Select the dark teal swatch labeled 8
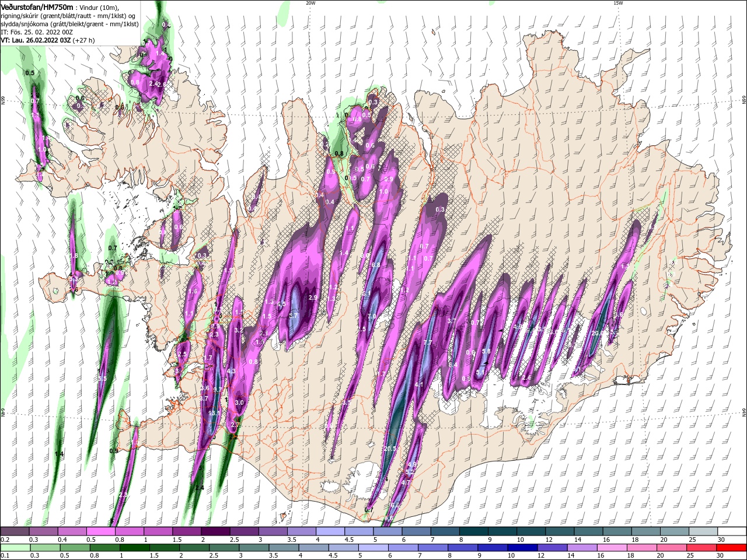 474,532
